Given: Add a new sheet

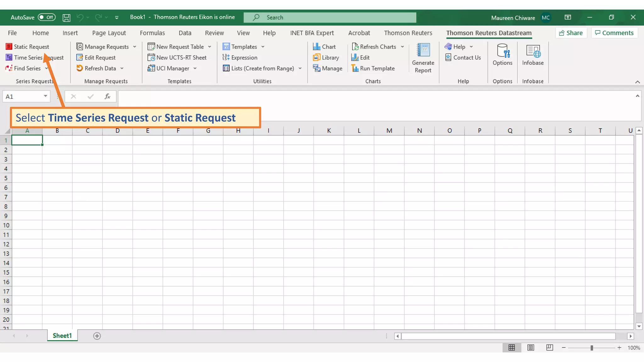Looking at the screenshot, I should coord(97,336).
